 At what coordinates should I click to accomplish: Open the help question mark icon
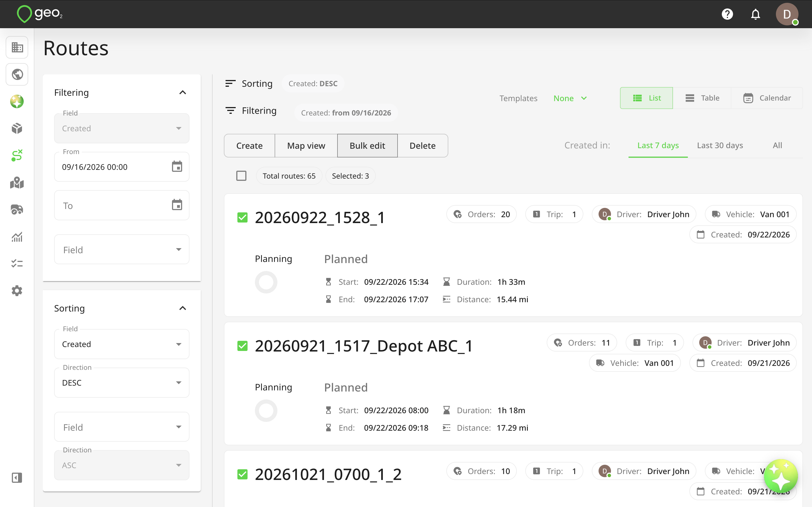727,14
